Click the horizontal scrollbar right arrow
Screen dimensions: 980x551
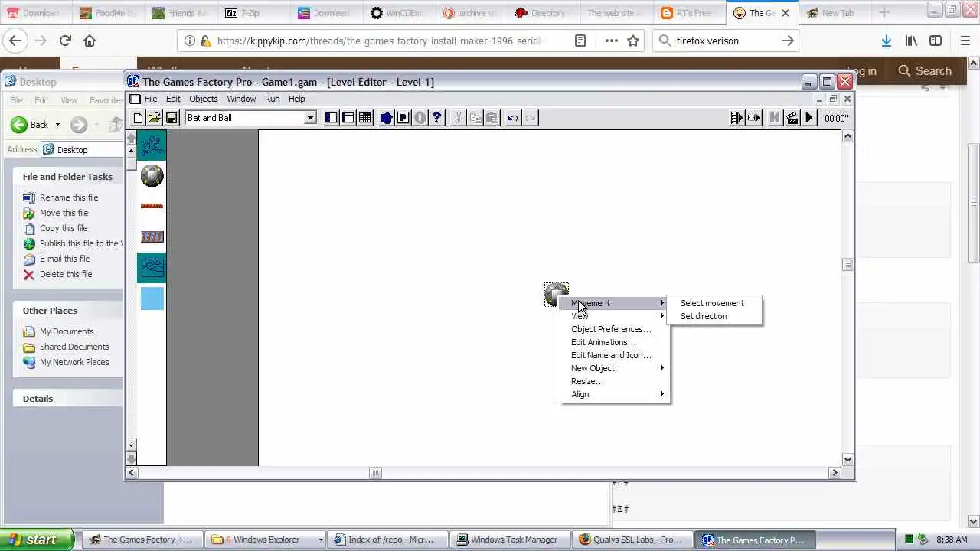835,473
